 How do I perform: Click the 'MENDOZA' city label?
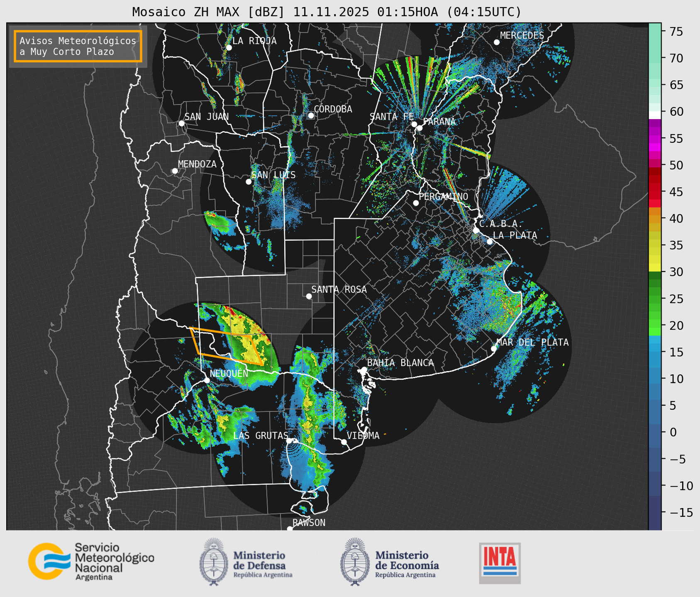pos(197,164)
